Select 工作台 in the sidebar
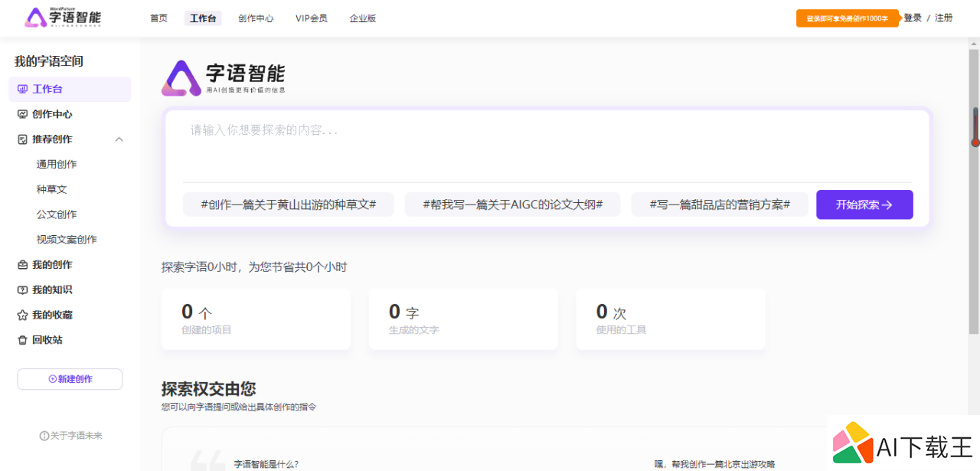 tap(70, 89)
